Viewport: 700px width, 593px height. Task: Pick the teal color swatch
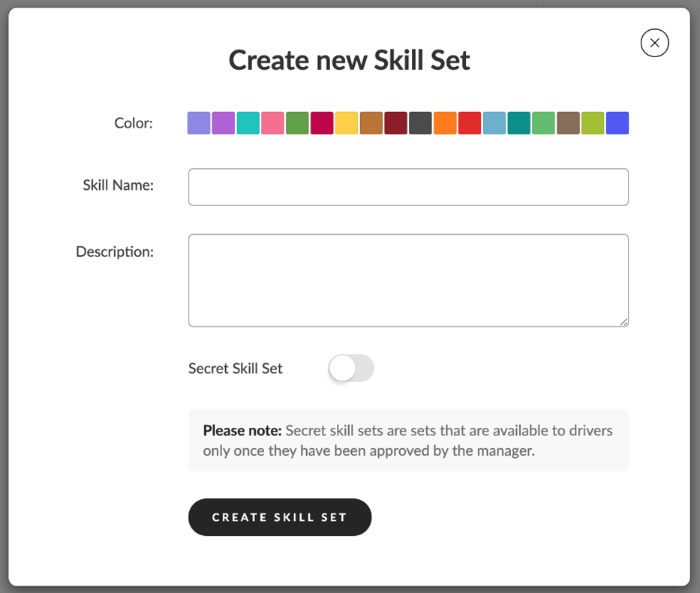click(x=248, y=122)
